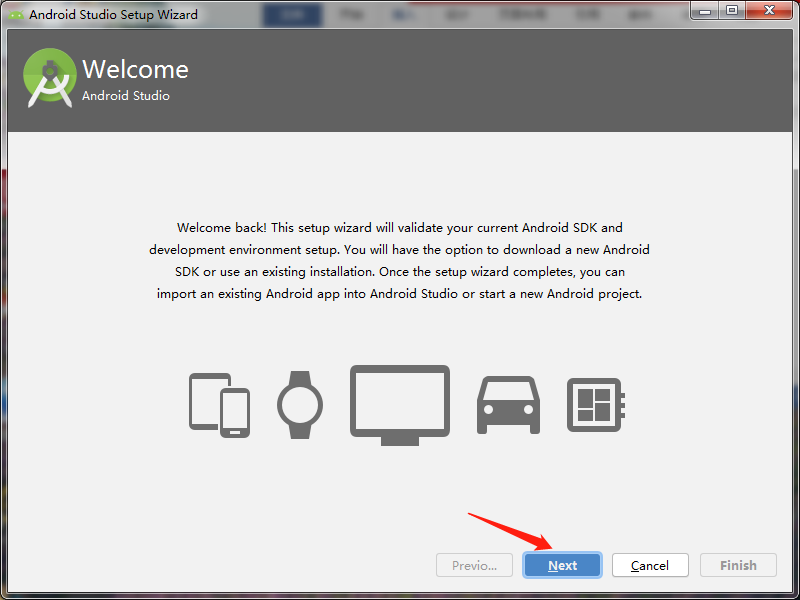Click the 'Android Studio' subtitle text

126,95
